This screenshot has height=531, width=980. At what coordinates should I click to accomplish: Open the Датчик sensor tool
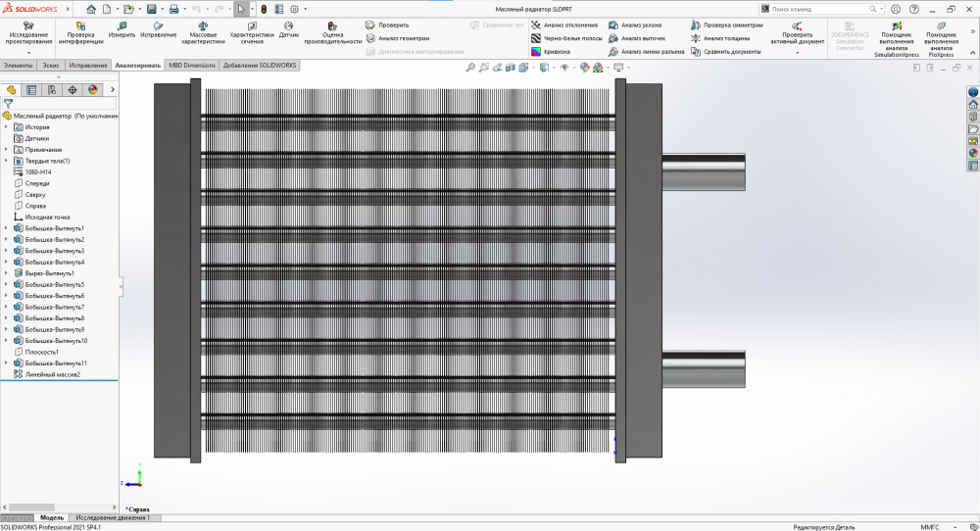click(x=289, y=25)
